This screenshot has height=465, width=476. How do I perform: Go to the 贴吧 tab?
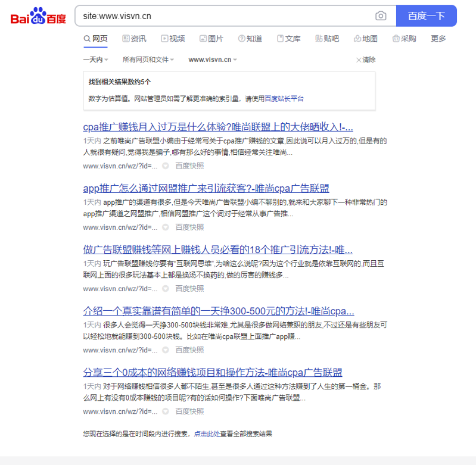327,39
